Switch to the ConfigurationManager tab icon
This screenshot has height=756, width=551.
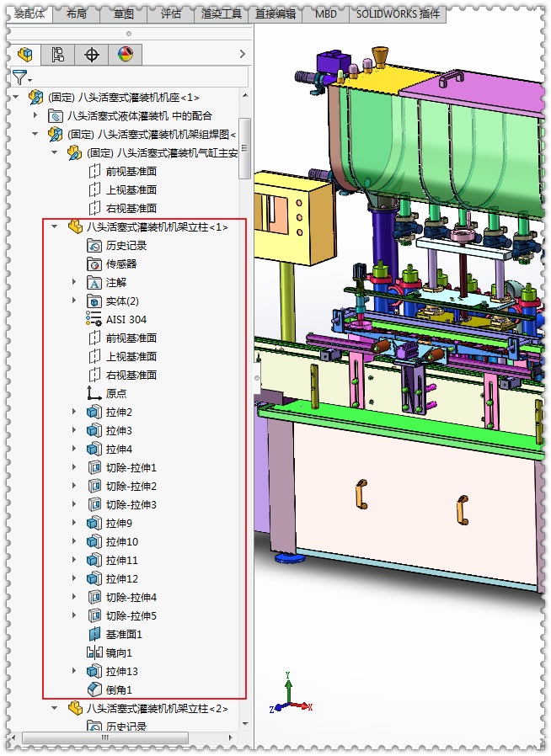pos(58,55)
